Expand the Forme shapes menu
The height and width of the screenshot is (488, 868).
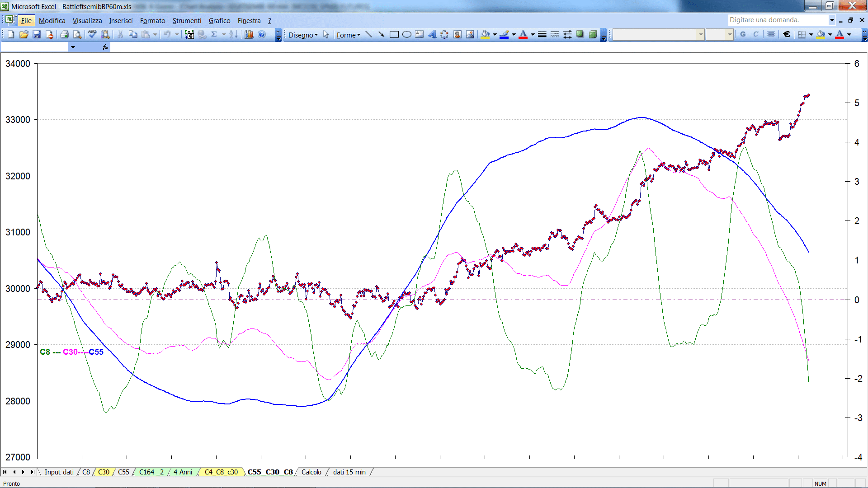click(x=348, y=35)
